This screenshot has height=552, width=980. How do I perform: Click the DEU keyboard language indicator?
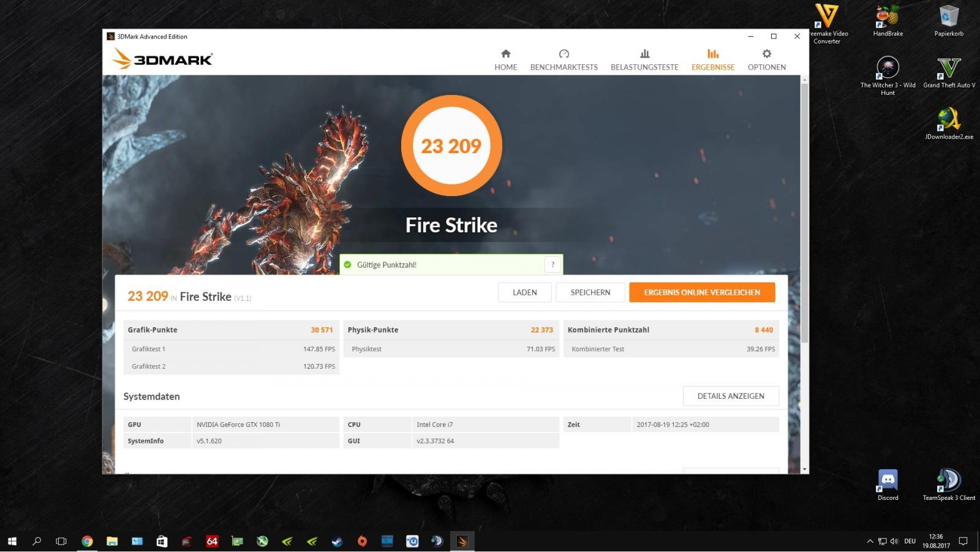[910, 541]
